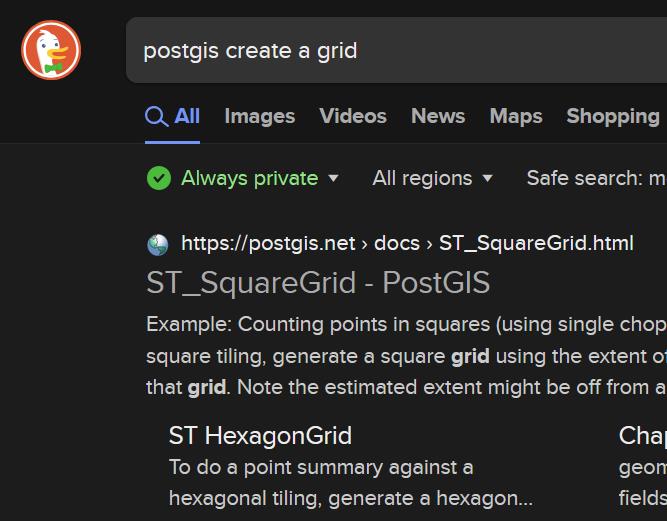Click the ST_SquareGrid.html part of the result URL
Screen dimensions: 667x521
(535, 243)
